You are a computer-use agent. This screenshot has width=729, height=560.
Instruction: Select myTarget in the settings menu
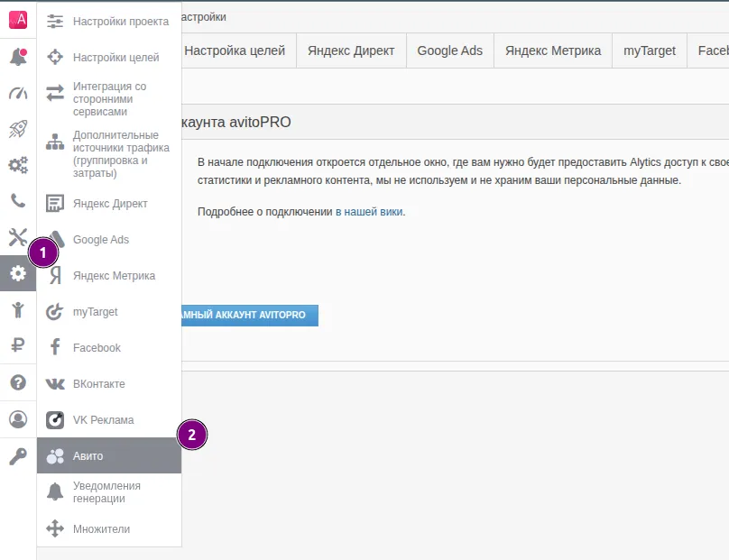[109, 311]
